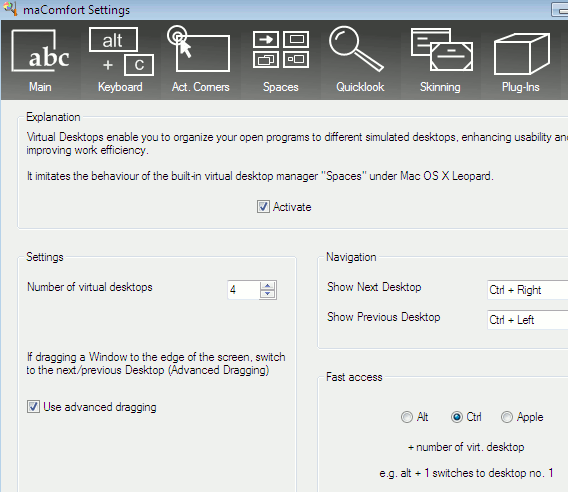The height and width of the screenshot is (492, 568).
Task: Select the Apple fast access radio button
Action: tap(507, 417)
